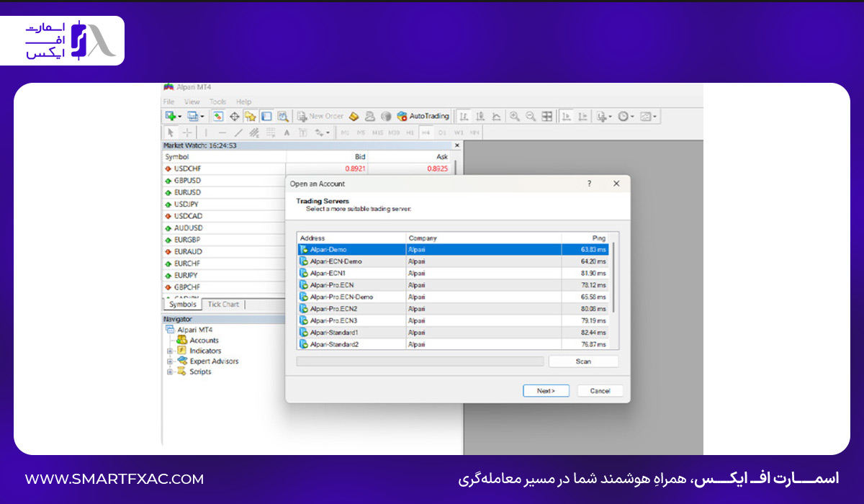Select the Text 'A' drawing tool
864x504 pixels.
287,132
